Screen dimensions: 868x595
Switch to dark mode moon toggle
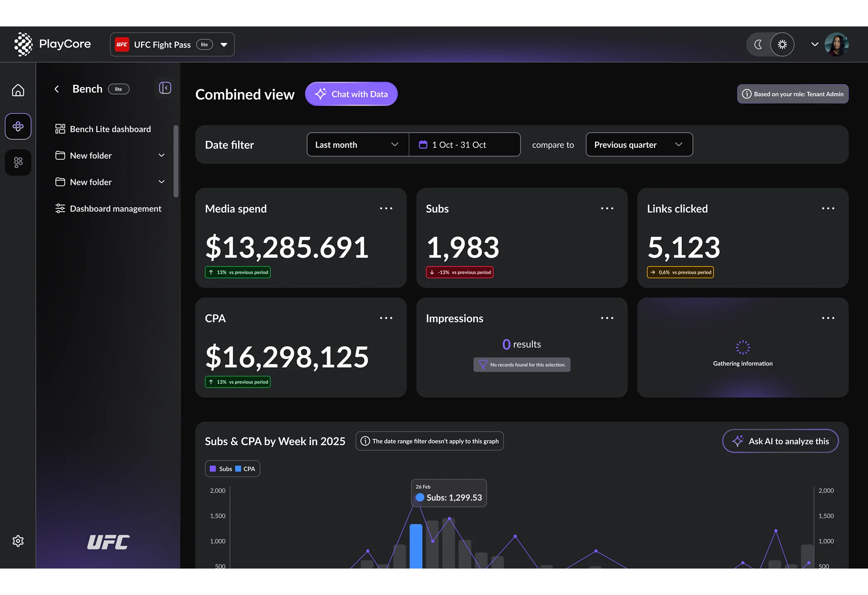pyautogui.click(x=758, y=45)
